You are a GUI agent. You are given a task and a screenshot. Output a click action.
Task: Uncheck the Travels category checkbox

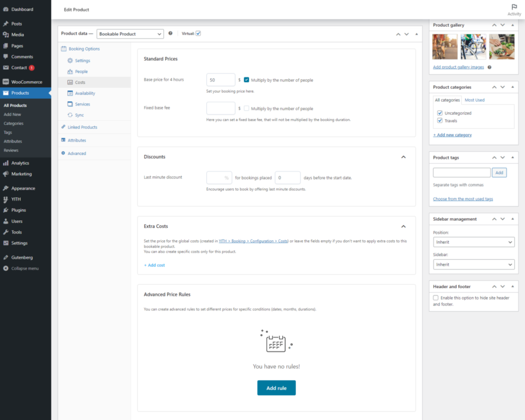coord(440,120)
